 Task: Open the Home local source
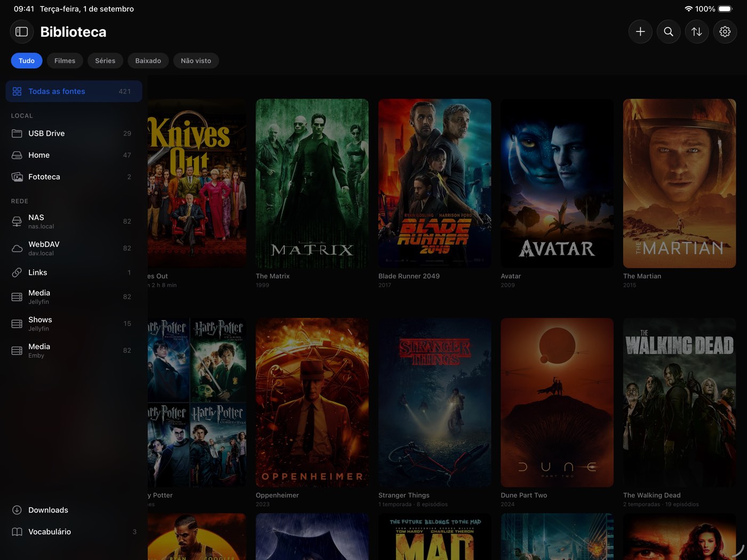(74, 155)
